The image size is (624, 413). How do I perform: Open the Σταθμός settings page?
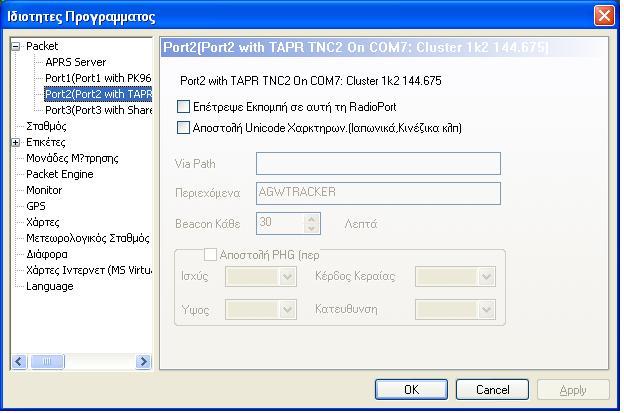46,126
